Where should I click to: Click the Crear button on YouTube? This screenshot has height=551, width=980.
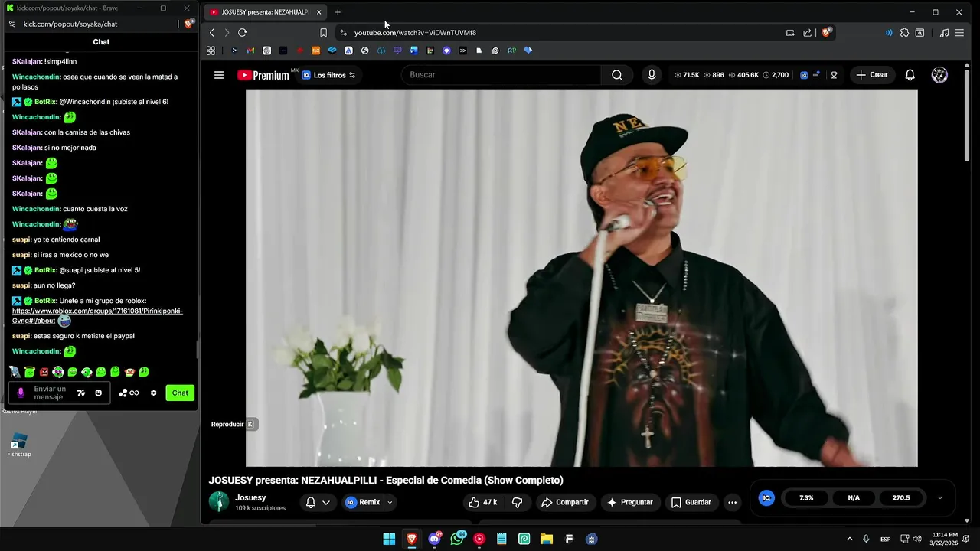point(872,75)
